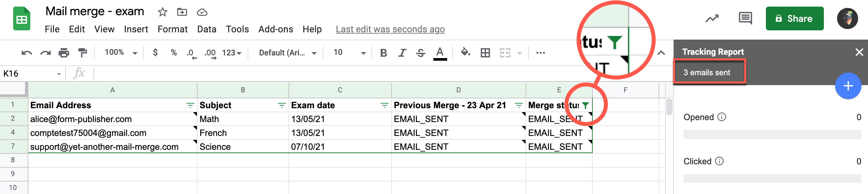Click the green Share button
Image resolution: width=868 pixels, height=194 pixels.
pyautogui.click(x=794, y=18)
